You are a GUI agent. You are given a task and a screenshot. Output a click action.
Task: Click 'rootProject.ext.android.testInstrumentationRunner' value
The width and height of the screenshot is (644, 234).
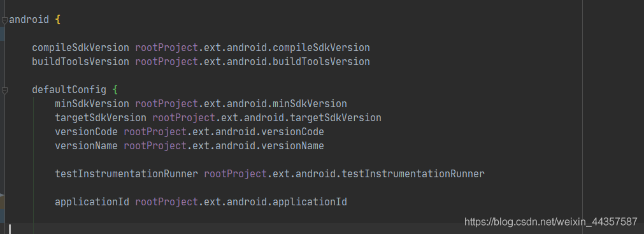(344, 174)
